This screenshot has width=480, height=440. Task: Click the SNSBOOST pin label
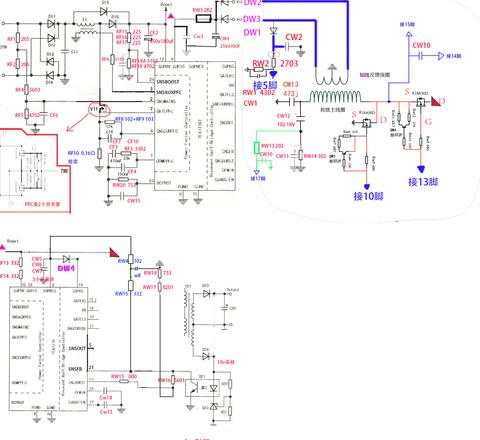pyautogui.click(x=168, y=82)
